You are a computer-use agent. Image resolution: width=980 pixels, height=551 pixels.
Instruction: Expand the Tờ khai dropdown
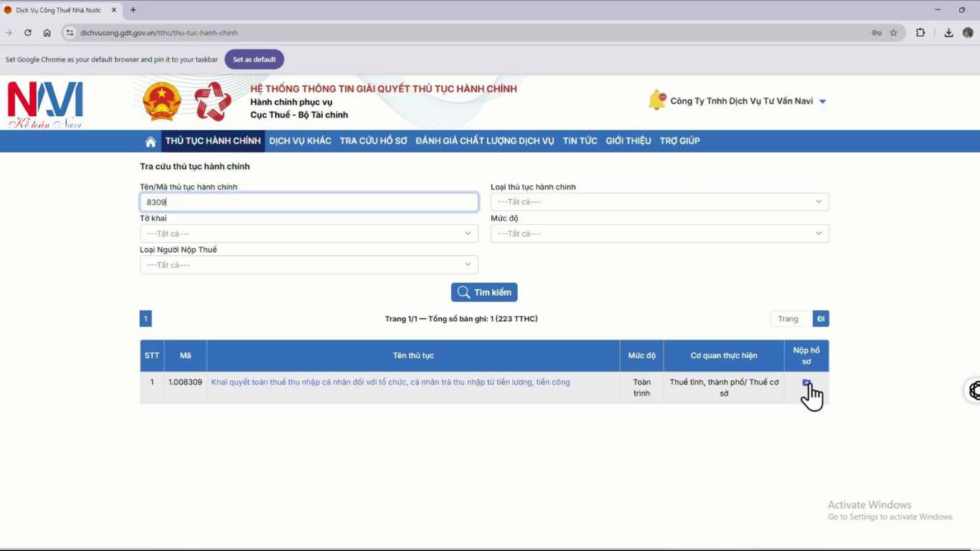(x=308, y=233)
